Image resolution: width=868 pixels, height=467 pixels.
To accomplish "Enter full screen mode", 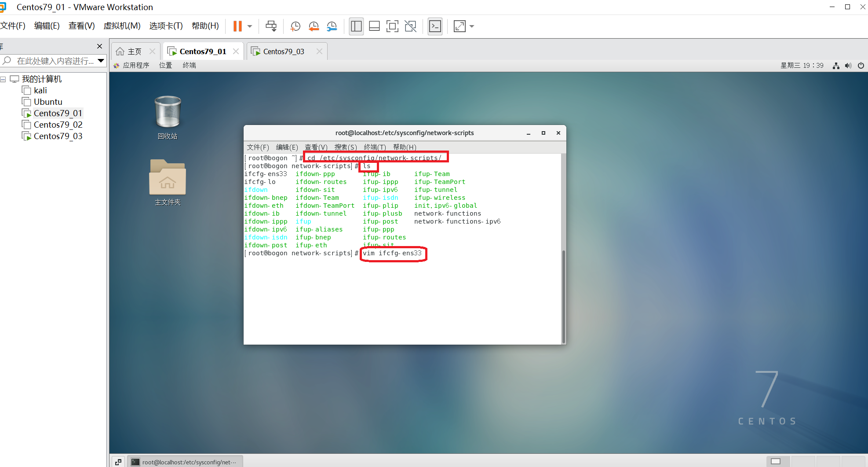I will point(392,26).
